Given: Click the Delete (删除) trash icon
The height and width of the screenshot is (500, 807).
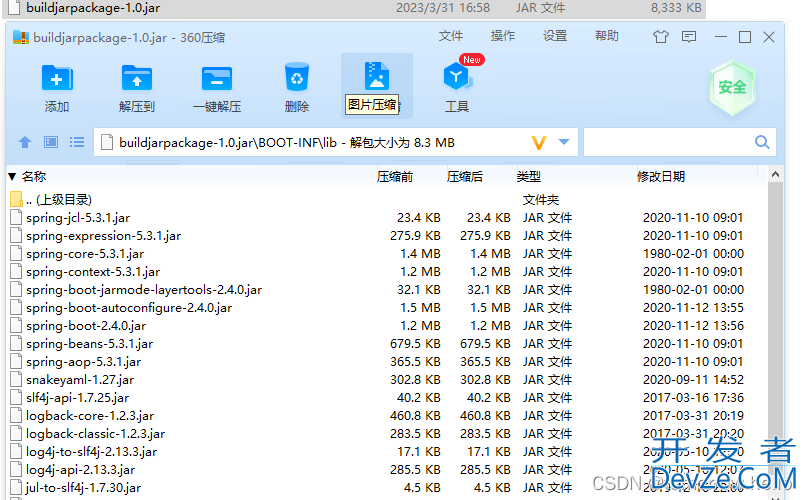Looking at the screenshot, I should pyautogui.click(x=297, y=78).
